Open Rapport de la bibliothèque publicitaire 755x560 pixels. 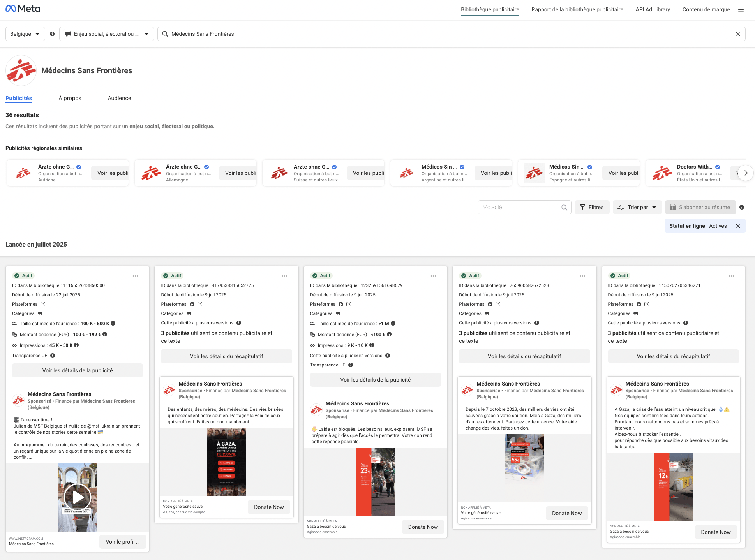[x=577, y=9]
